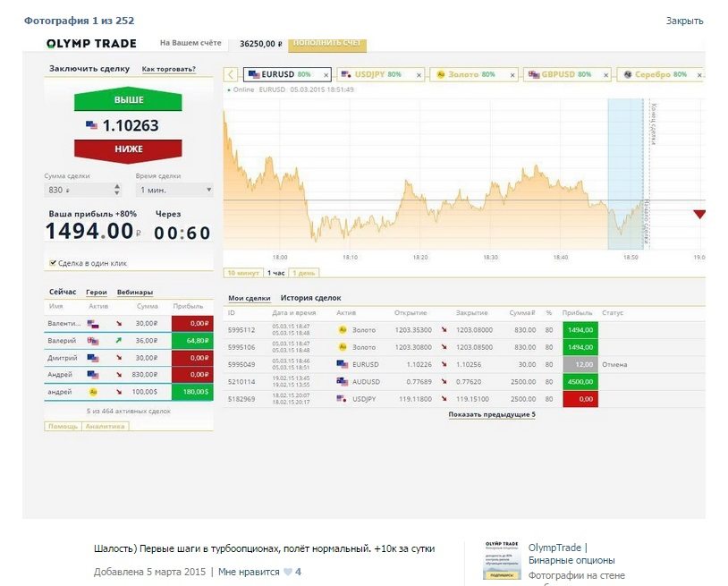Click the Помощь button
This screenshot has height=586, width=728.
tap(63, 426)
